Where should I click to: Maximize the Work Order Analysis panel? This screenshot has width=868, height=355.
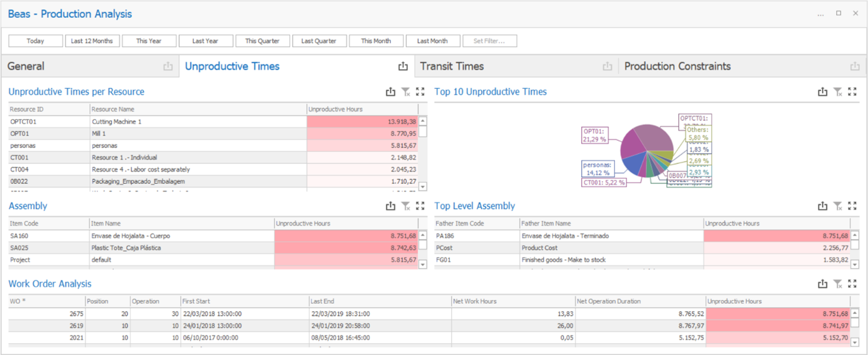(852, 284)
